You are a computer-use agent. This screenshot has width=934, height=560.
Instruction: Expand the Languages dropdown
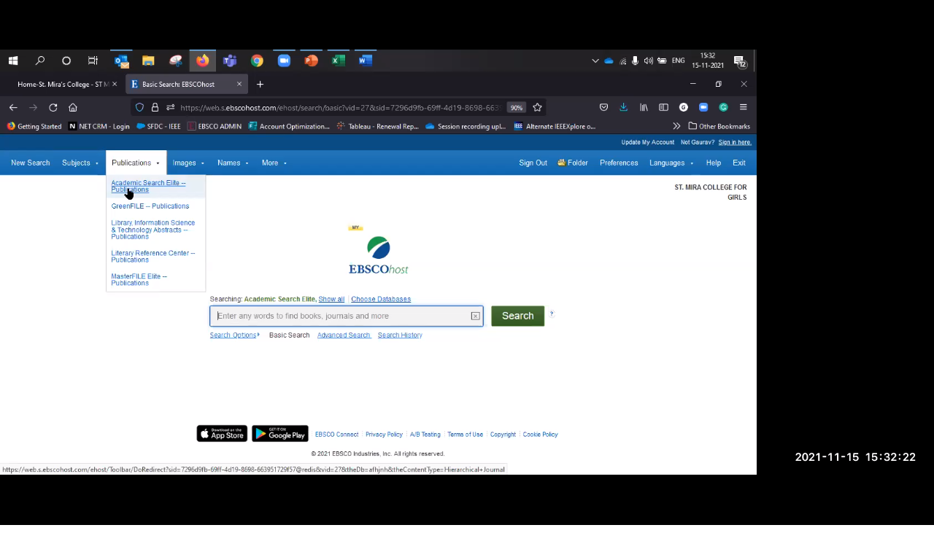(671, 163)
